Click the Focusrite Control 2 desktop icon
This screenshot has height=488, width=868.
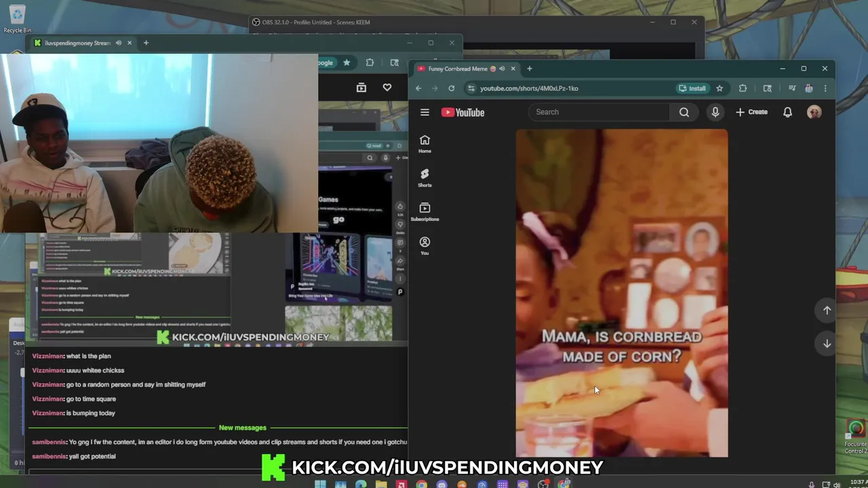tap(855, 437)
